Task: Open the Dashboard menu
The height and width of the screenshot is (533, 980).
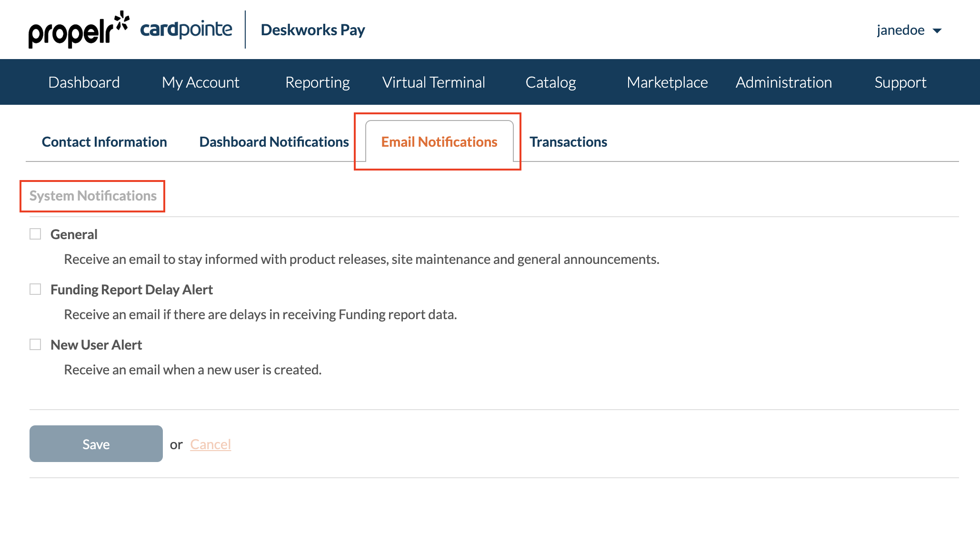Action: [x=84, y=82]
